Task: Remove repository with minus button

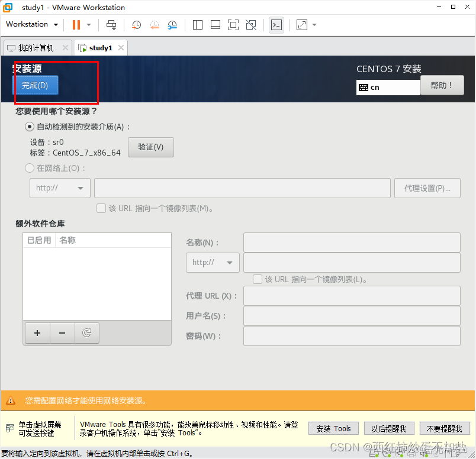Action: click(62, 333)
